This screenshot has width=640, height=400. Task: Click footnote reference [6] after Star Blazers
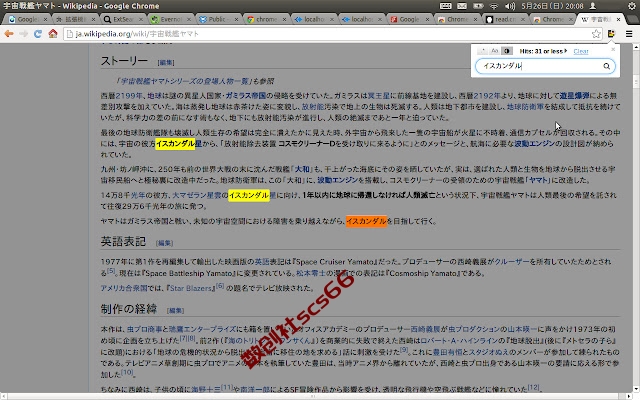pos(220,286)
